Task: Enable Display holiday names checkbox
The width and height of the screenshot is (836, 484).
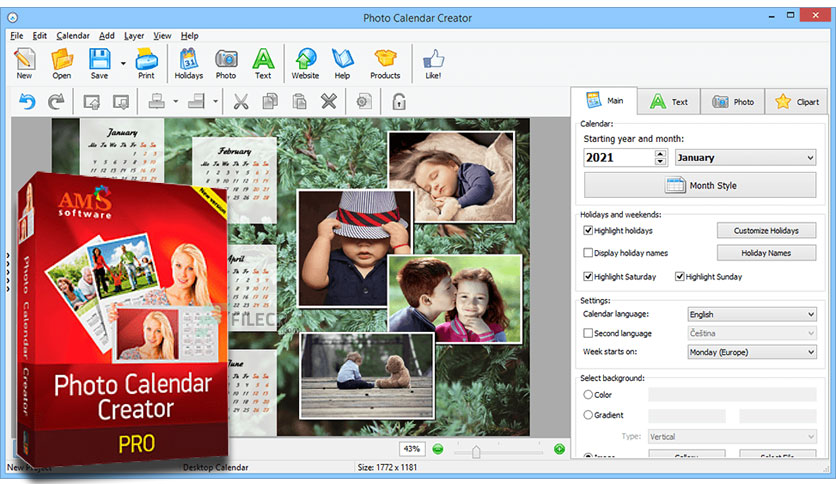Action: pyautogui.click(x=588, y=253)
